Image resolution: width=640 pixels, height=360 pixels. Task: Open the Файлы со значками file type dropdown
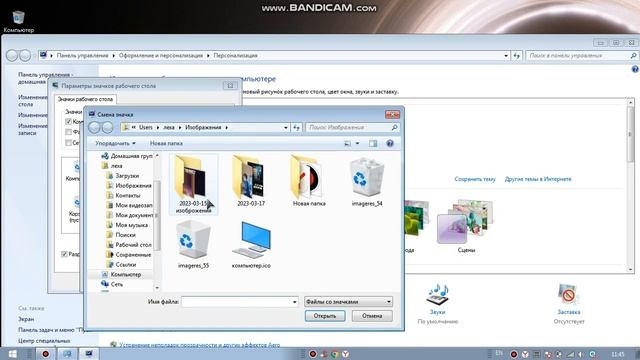(x=348, y=302)
